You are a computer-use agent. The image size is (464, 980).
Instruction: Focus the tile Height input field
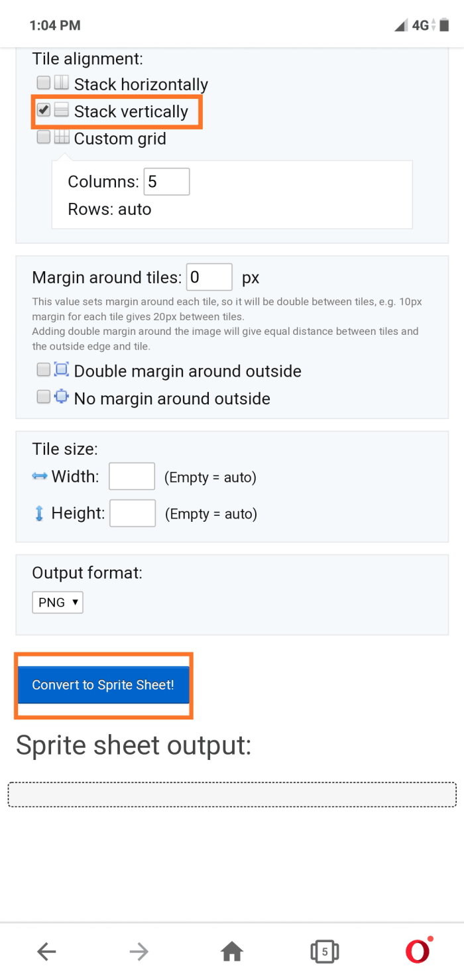tap(133, 513)
